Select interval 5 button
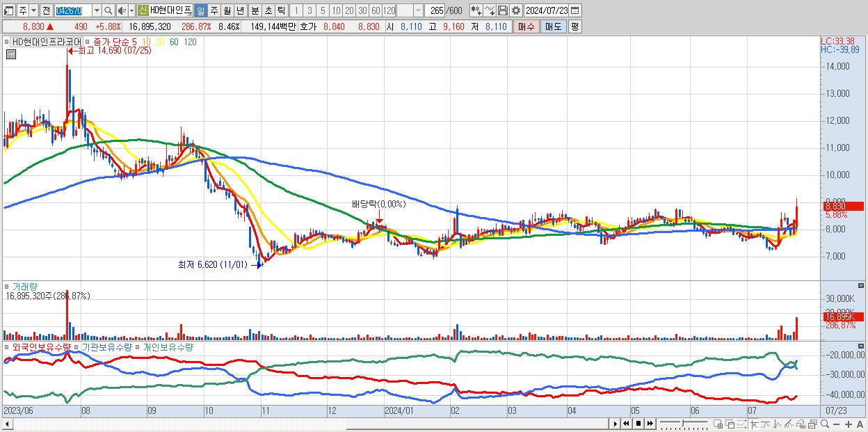This screenshot has width=868, height=432. click(x=323, y=10)
